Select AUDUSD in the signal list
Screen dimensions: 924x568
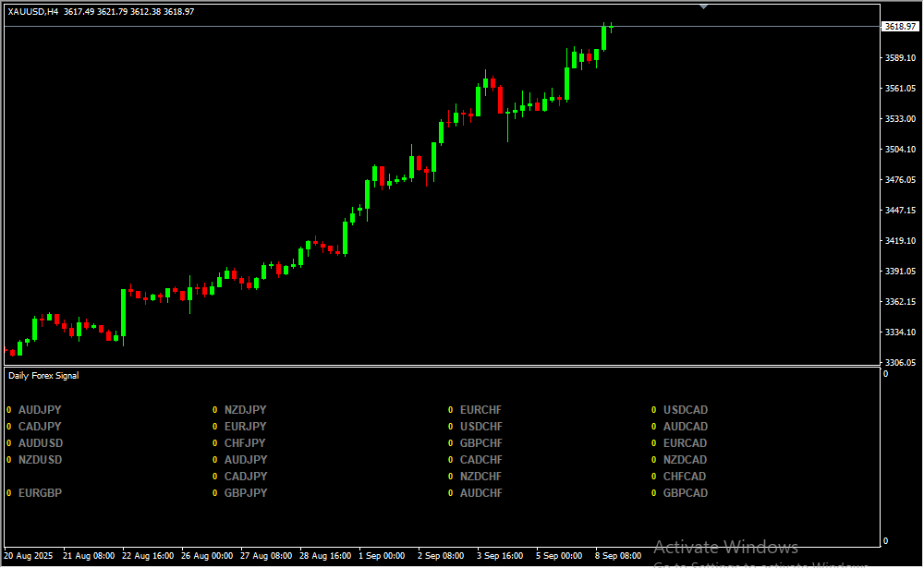tap(41, 443)
